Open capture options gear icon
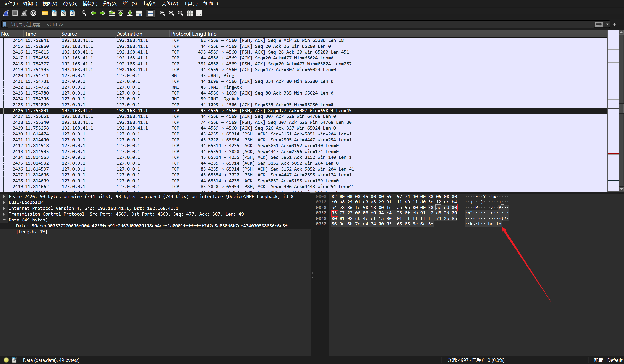Screen dimensions: 624x364 (x=33, y=13)
